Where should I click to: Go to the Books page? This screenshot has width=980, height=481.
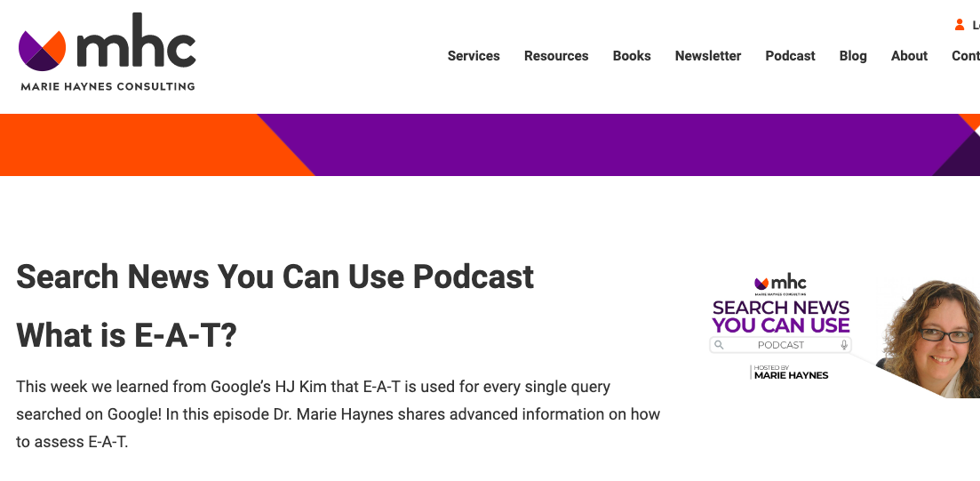tap(631, 56)
